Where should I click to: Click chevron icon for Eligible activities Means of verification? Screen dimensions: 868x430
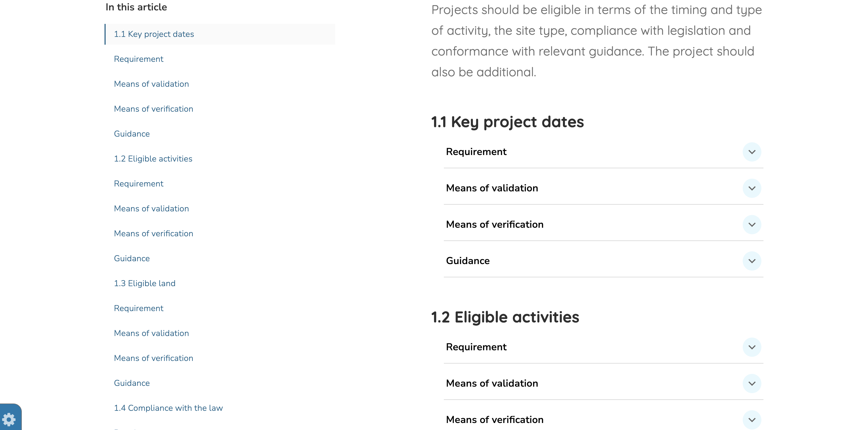[x=752, y=420]
